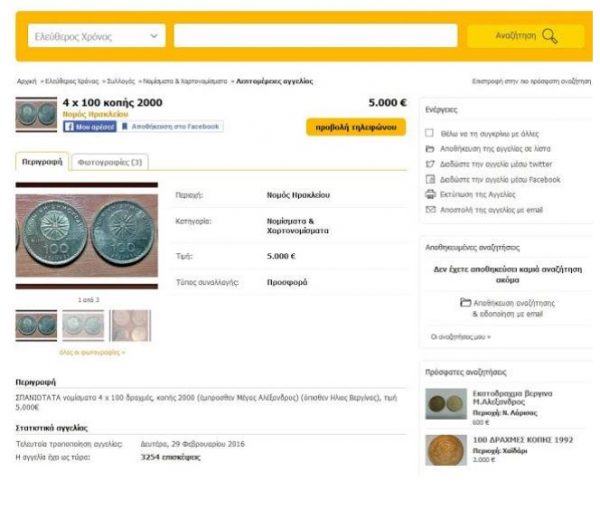Click the printer icon to print ad

[x=430, y=194]
